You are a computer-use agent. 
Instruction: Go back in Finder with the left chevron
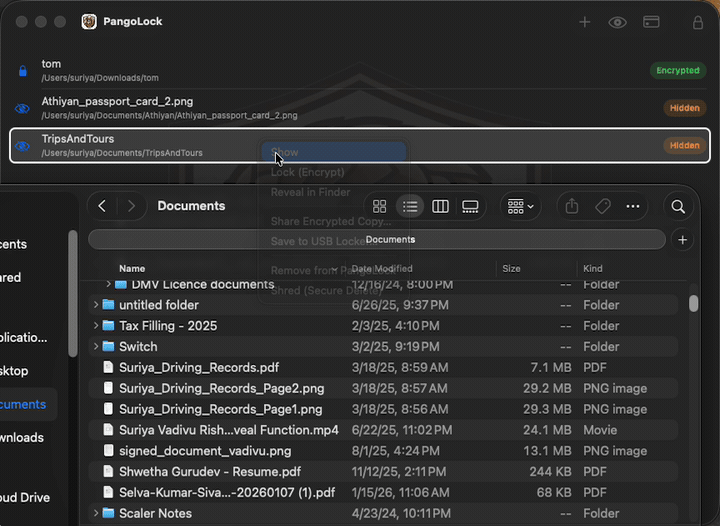pos(102,206)
